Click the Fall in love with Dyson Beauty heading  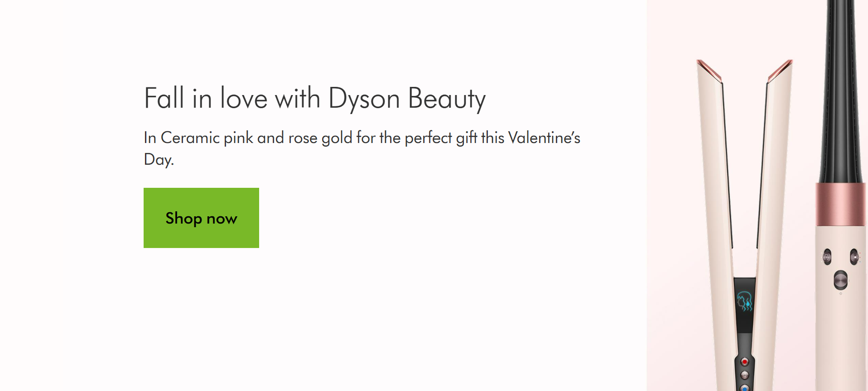pos(314,98)
